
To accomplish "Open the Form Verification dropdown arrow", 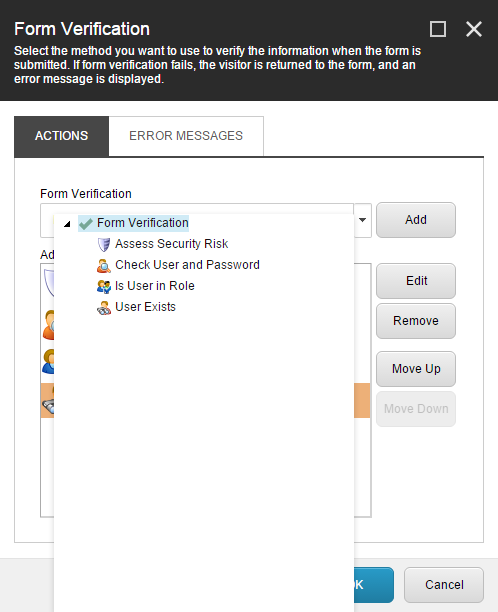I will point(363,220).
